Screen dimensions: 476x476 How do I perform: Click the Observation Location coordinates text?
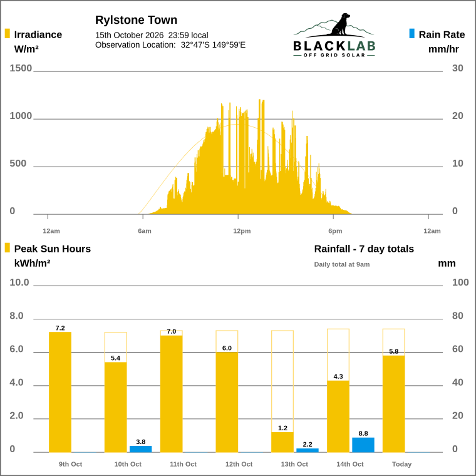213,45
